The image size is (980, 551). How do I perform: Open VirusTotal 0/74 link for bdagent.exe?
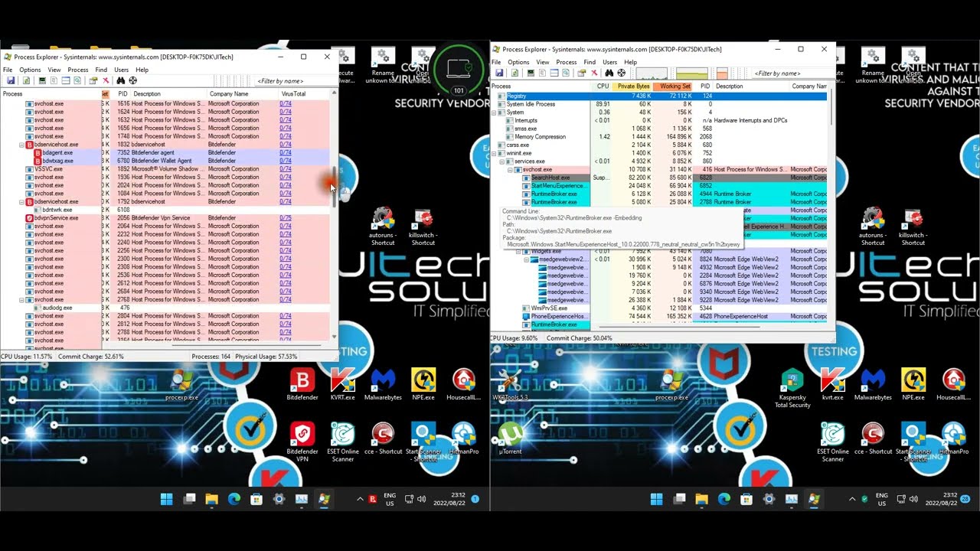[x=286, y=153]
